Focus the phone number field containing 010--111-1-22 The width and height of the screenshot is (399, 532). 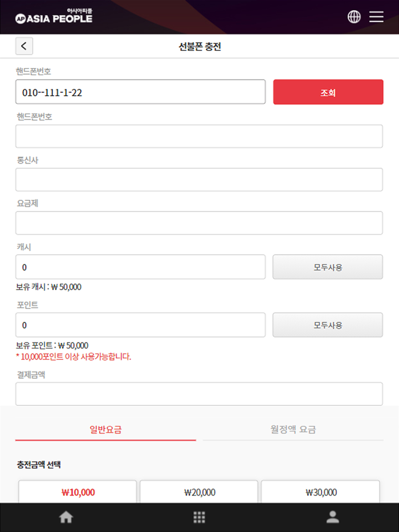(x=140, y=92)
